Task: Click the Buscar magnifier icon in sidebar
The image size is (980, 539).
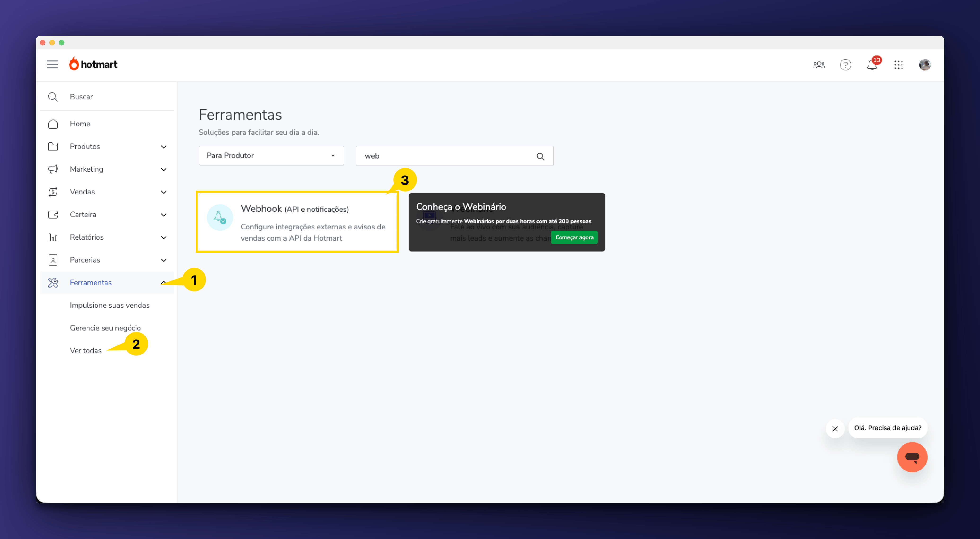Action: 53,97
